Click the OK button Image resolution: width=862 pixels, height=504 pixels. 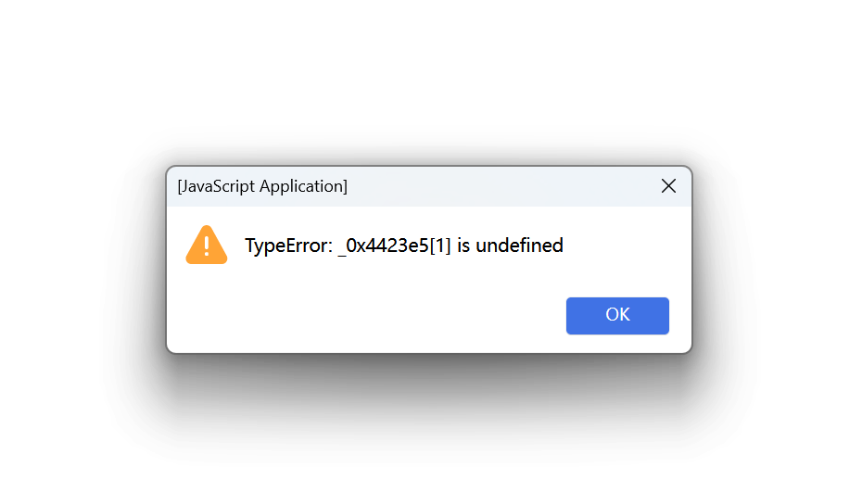click(617, 316)
